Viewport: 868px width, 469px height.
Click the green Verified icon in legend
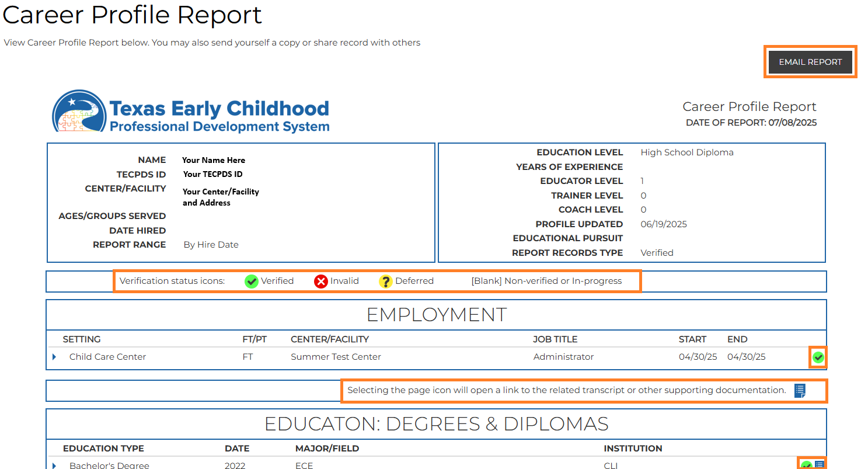(252, 282)
